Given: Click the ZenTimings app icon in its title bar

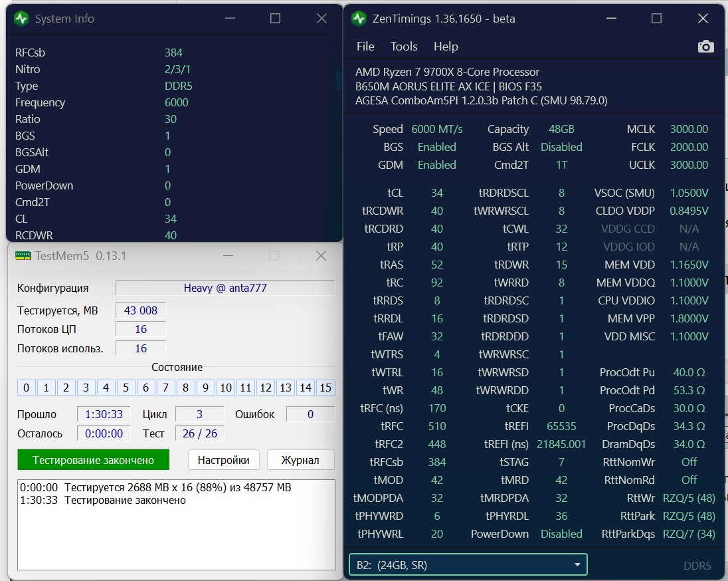Looking at the screenshot, I should (x=359, y=19).
